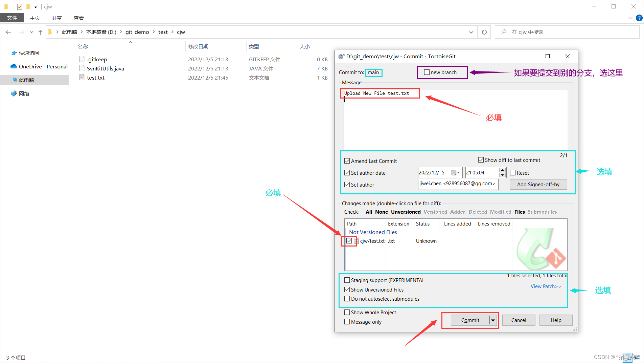
Task: Click the Help button in the Commit dialog
Action: click(x=556, y=320)
